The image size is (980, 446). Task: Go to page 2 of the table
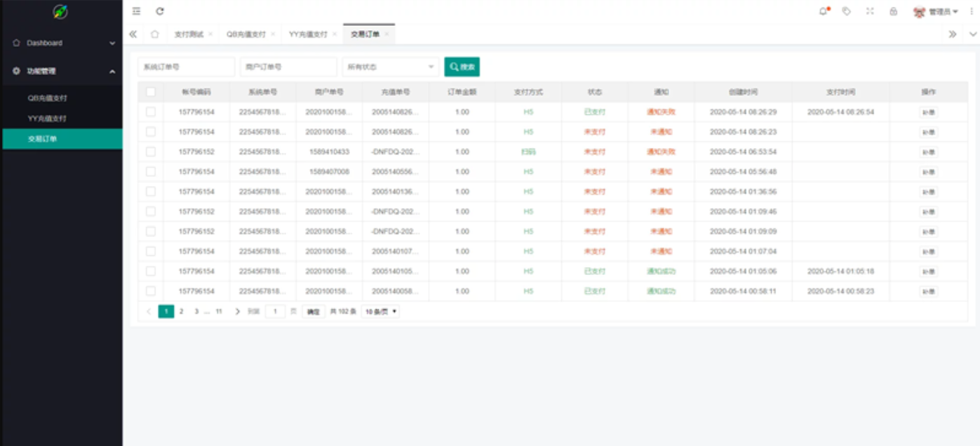click(182, 311)
